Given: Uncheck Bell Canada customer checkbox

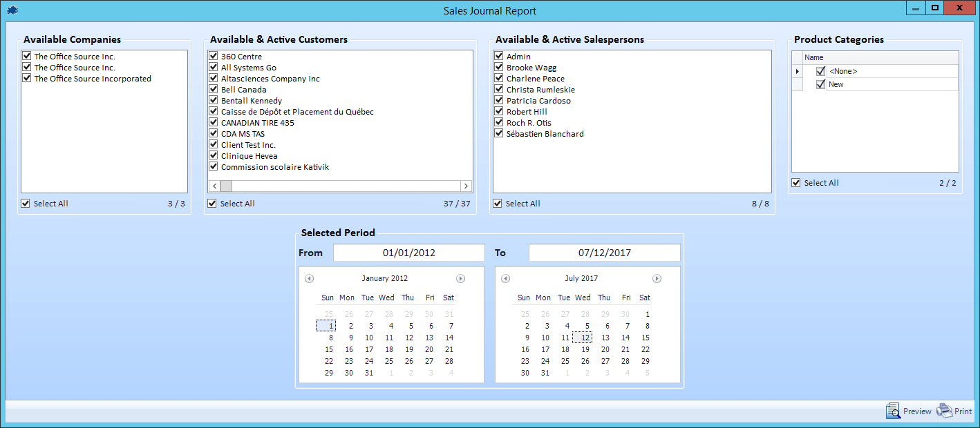Looking at the screenshot, I should click(x=214, y=90).
